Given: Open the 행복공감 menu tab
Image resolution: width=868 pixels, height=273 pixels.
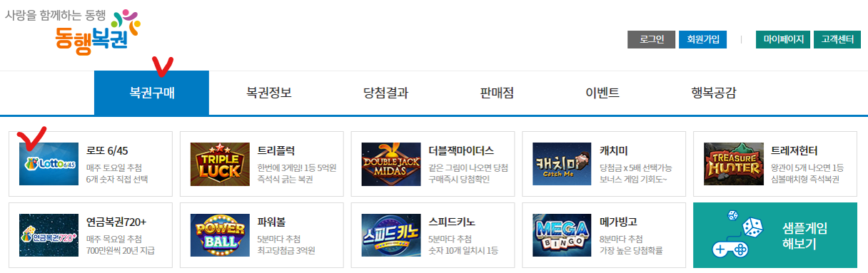Looking at the screenshot, I should pos(714,93).
